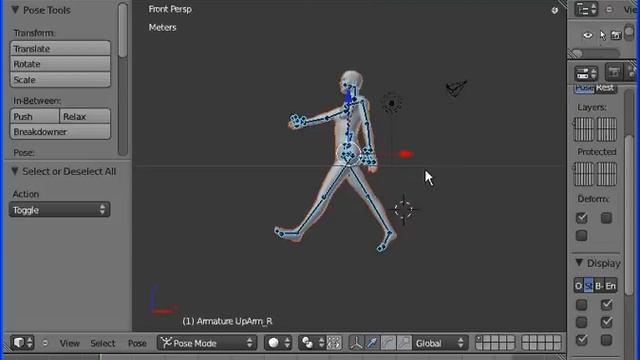640x360 pixels.
Task: Click the Properties editor type icon
Action: 586,73
